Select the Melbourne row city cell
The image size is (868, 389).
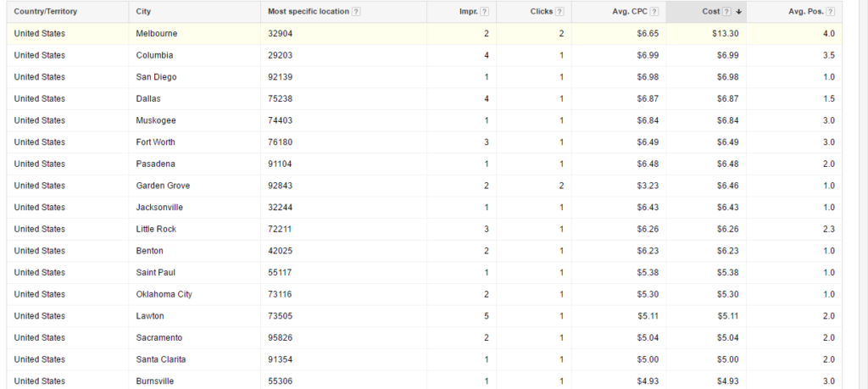[x=157, y=34]
